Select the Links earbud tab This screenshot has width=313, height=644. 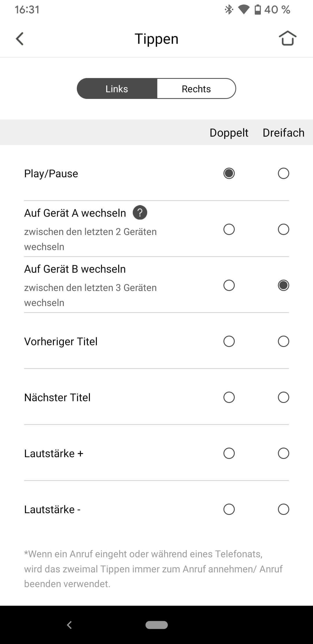tap(117, 89)
